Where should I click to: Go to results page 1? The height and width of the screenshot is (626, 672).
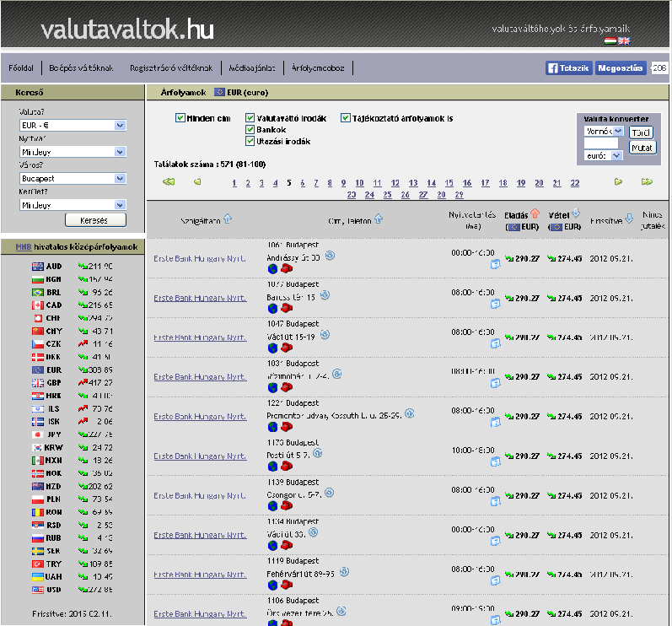tap(234, 183)
